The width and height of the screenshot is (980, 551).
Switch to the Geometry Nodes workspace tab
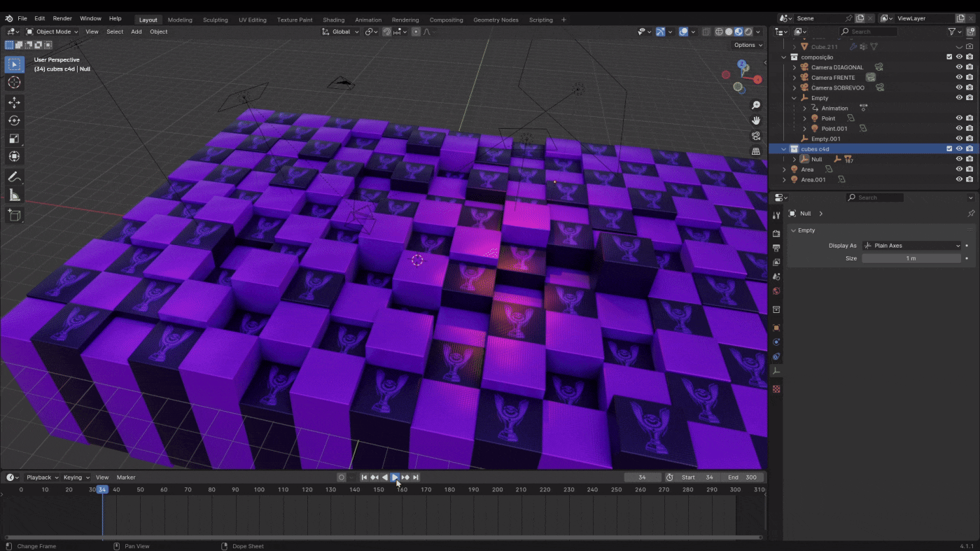coord(496,20)
